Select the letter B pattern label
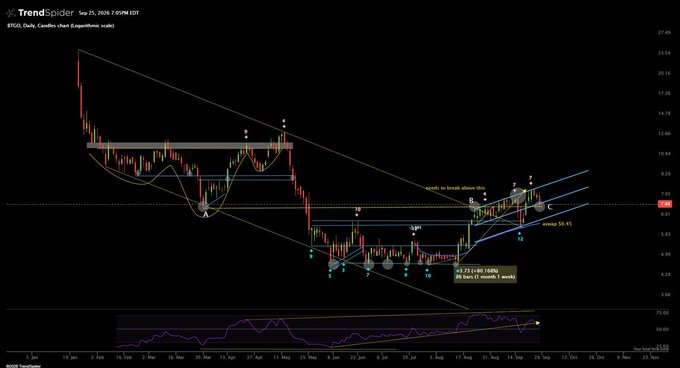This screenshot has height=368, width=680. click(471, 201)
